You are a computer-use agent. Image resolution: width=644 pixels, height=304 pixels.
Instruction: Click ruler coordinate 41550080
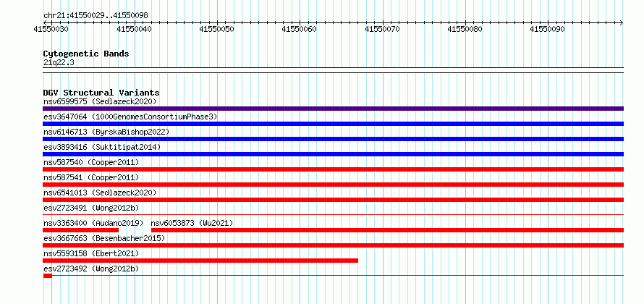465,29
